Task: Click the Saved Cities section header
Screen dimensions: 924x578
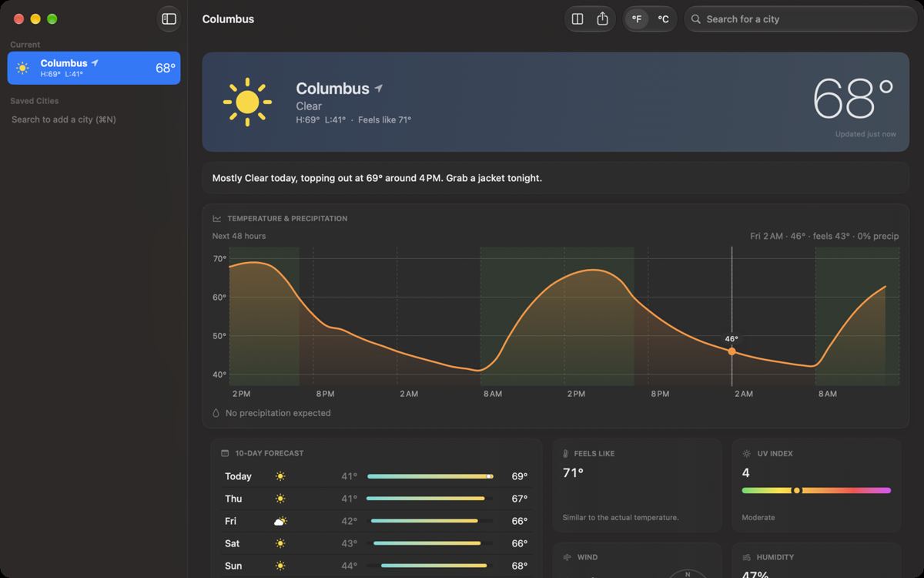Action: [35, 101]
